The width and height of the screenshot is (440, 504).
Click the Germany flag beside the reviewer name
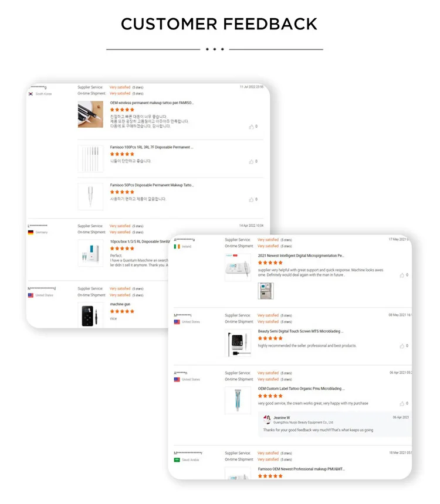point(31,233)
